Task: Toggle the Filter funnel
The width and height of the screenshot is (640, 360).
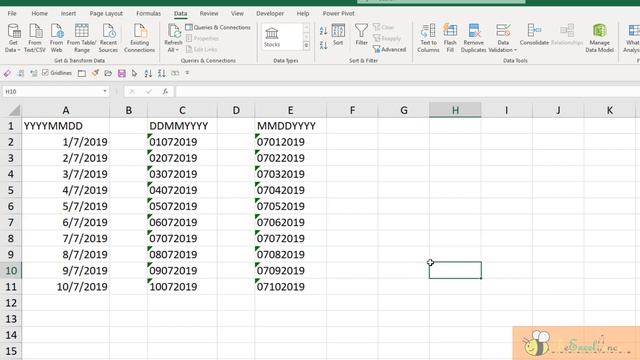Action: [x=361, y=35]
